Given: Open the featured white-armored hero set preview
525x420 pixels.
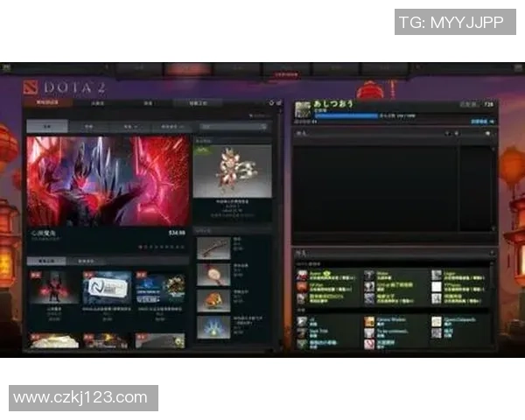Looking at the screenshot, I should coord(233,171).
